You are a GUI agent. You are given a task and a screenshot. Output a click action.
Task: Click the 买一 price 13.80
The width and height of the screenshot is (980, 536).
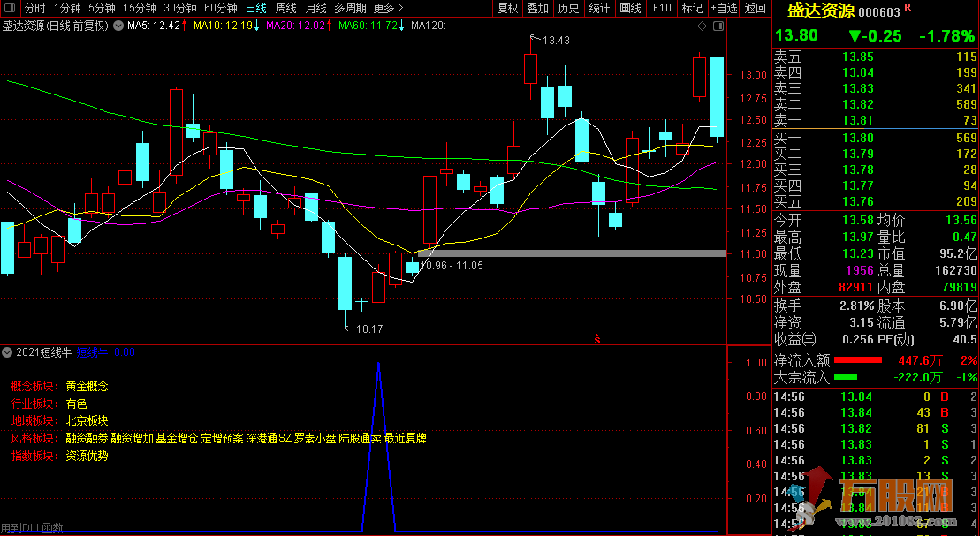(x=857, y=138)
